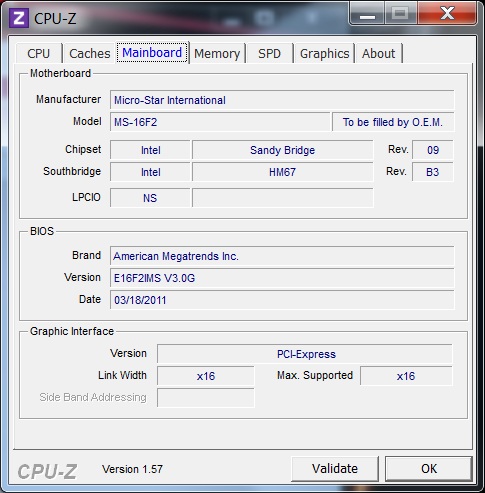Click the chipset revision 09 value
Screen dimensions: 485x493
[x=433, y=150]
